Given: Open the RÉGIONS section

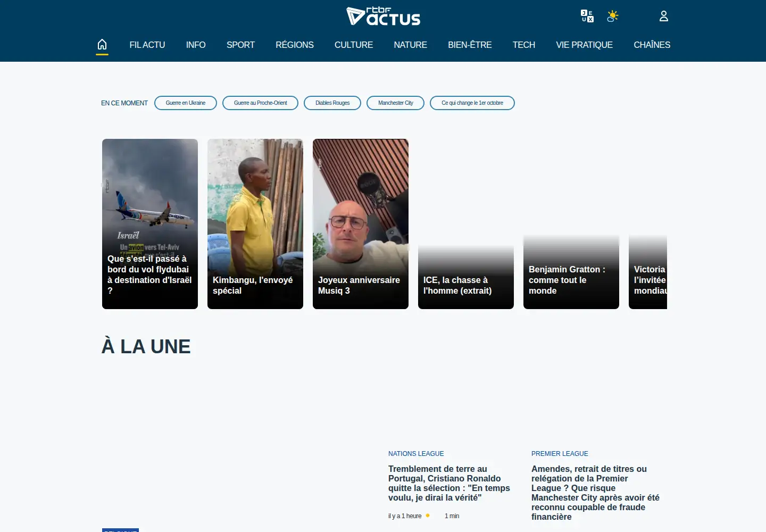Looking at the screenshot, I should point(295,45).
